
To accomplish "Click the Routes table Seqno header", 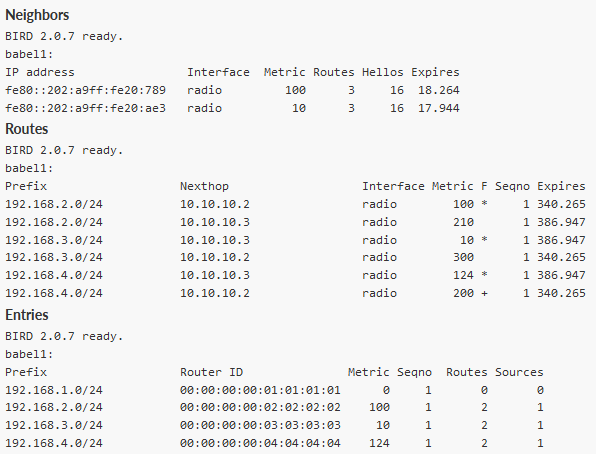I will tap(512, 186).
